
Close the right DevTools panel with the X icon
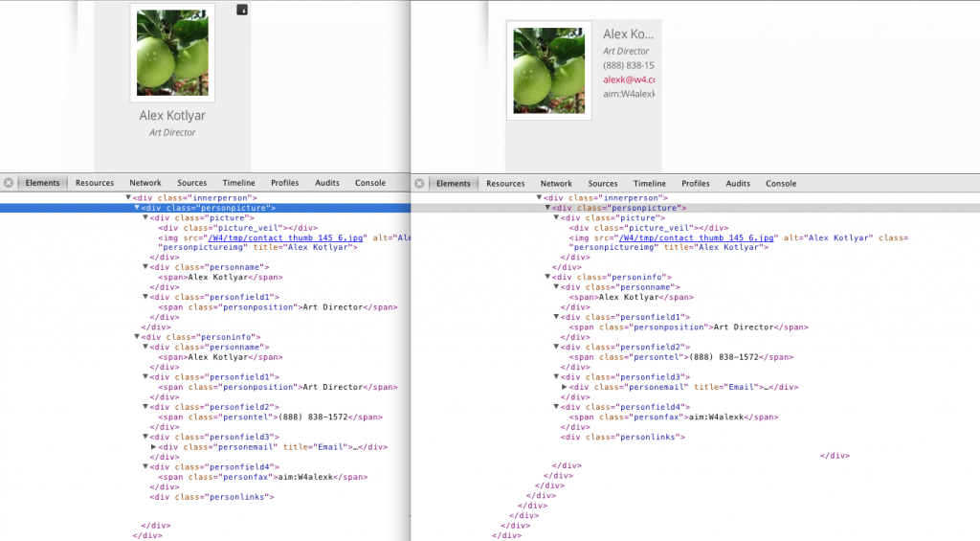pyautogui.click(x=419, y=183)
